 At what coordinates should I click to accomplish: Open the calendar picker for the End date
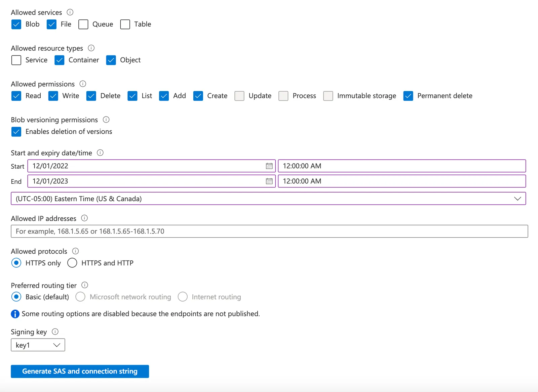coord(269,181)
